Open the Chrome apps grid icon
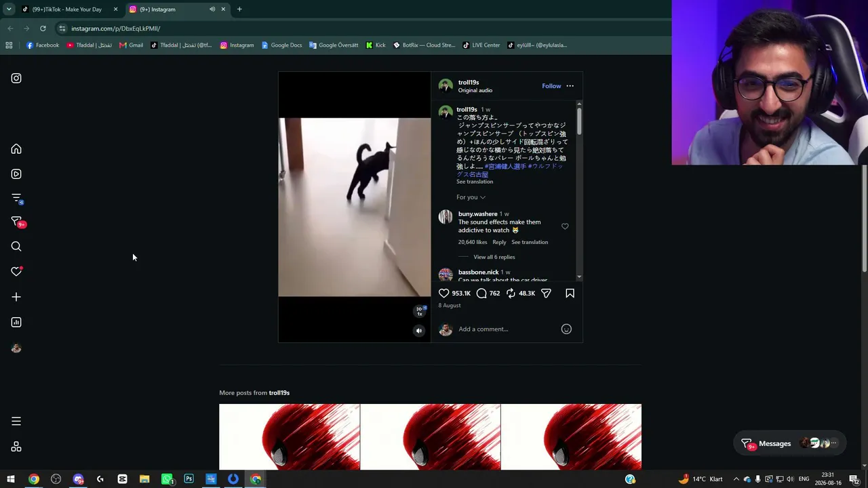This screenshot has width=868, height=488. [x=9, y=45]
